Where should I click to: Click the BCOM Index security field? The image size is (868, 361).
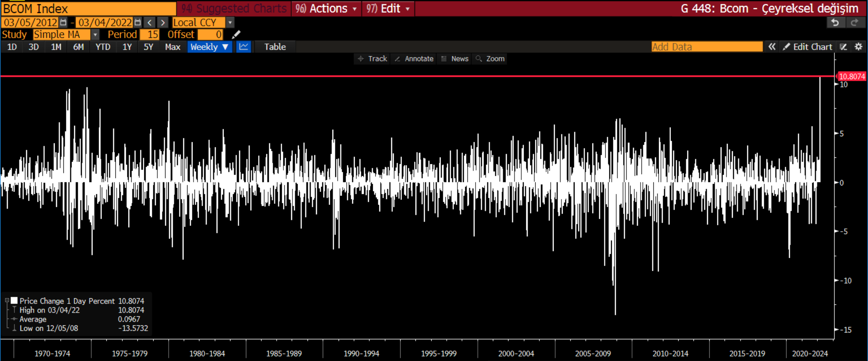(x=89, y=9)
